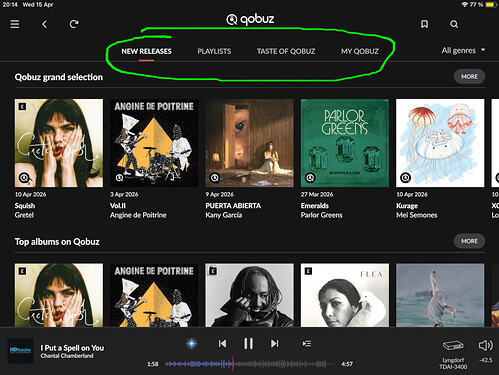499x375 pixels.
Task: Open the Kurage jellyfish album cover
Action: click(x=440, y=143)
